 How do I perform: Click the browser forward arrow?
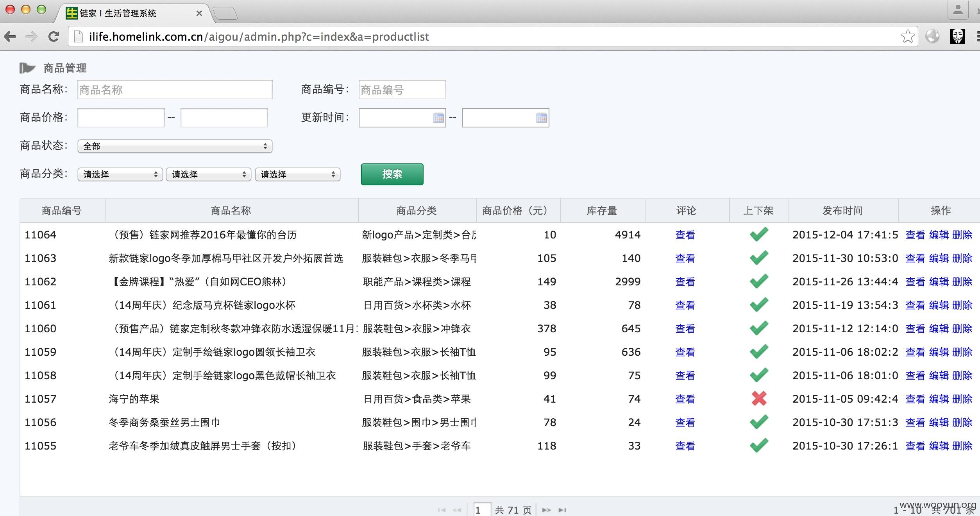[31, 37]
